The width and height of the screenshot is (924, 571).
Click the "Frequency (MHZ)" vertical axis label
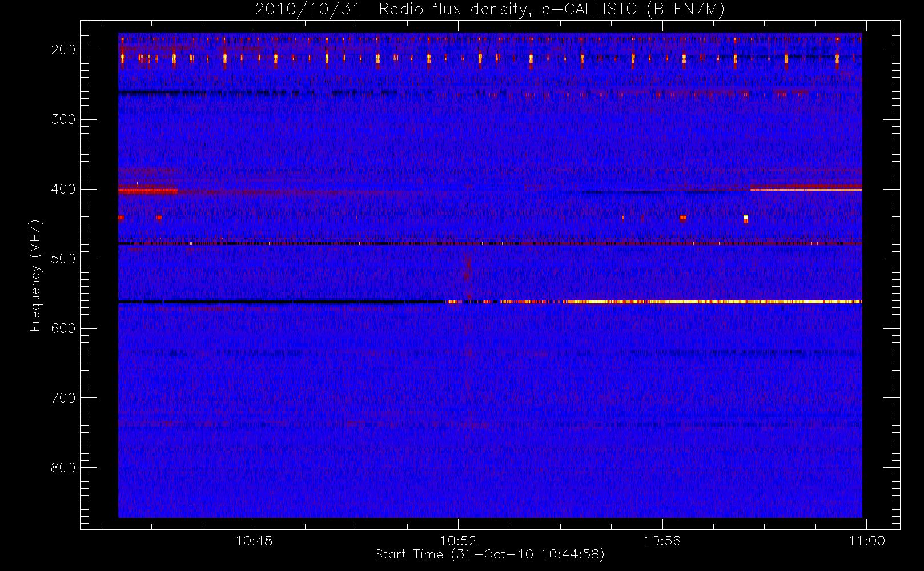click(x=35, y=275)
